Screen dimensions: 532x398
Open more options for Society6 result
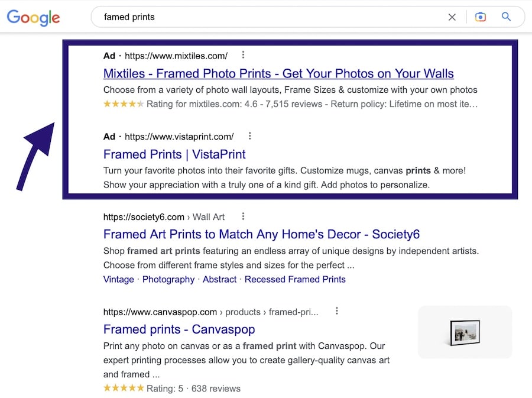tap(243, 216)
